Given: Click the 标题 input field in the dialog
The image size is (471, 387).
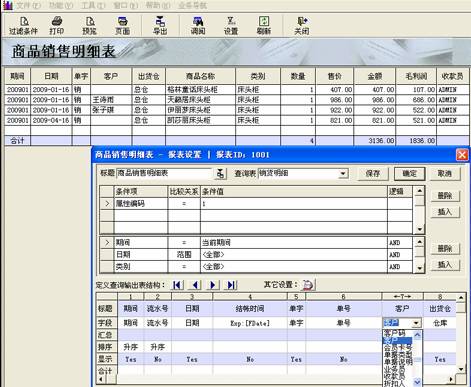Looking at the screenshot, I should pyautogui.click(x=164, y=173).
